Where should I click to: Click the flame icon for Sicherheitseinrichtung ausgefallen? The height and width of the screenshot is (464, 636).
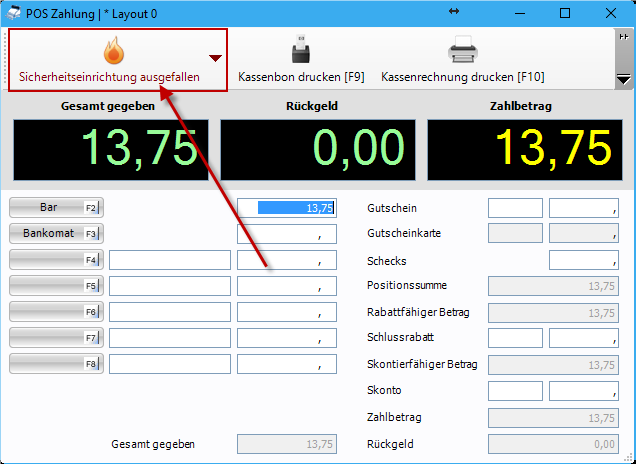point(111,50)
